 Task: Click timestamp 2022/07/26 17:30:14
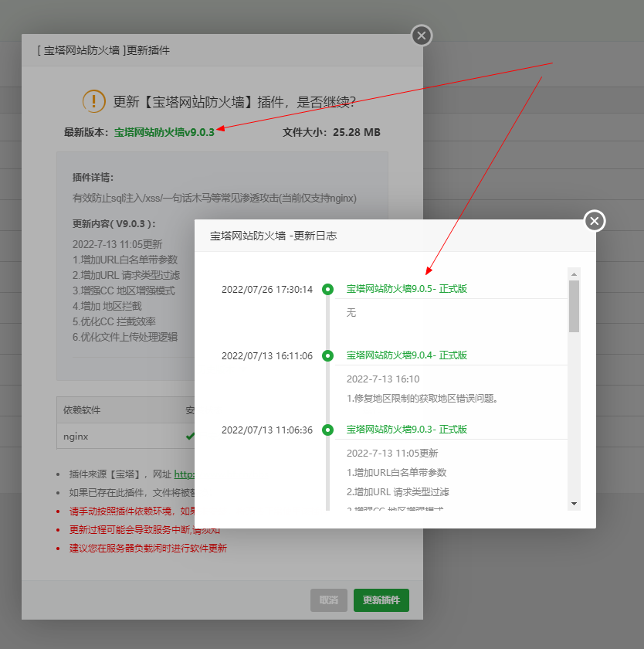tap(267, 289)
